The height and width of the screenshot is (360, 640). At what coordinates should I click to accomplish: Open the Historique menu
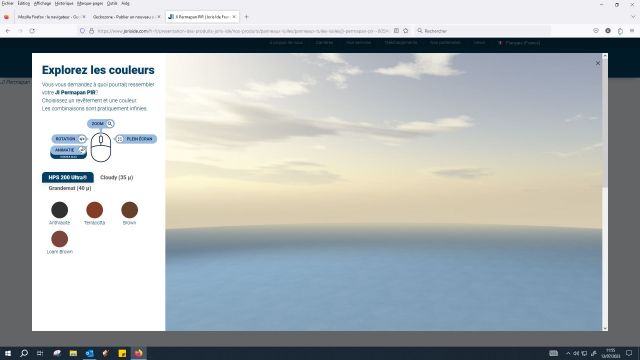[x=64, y=3]
